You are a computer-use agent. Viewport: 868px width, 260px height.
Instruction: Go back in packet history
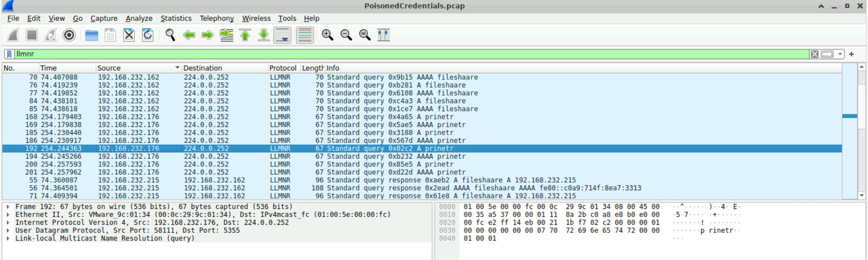point(189,35)
